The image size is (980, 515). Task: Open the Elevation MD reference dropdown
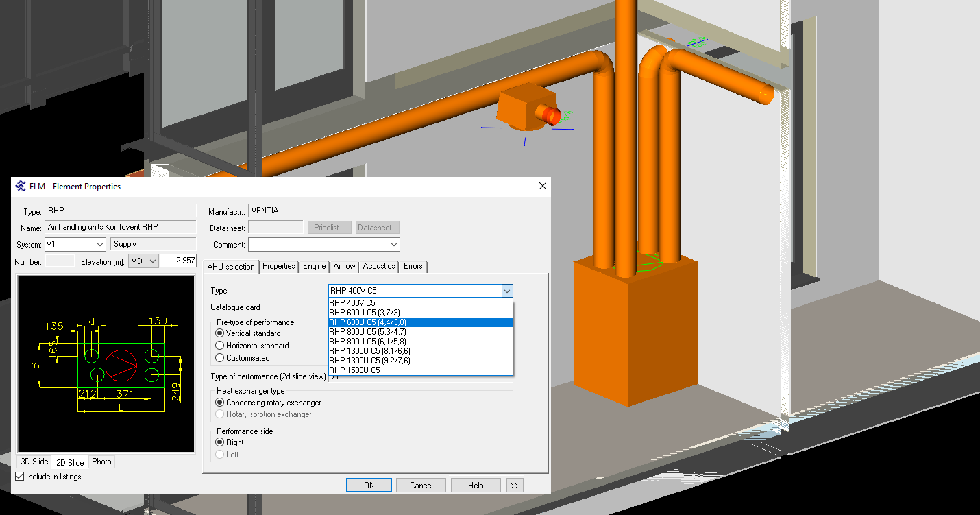point(152,261)
